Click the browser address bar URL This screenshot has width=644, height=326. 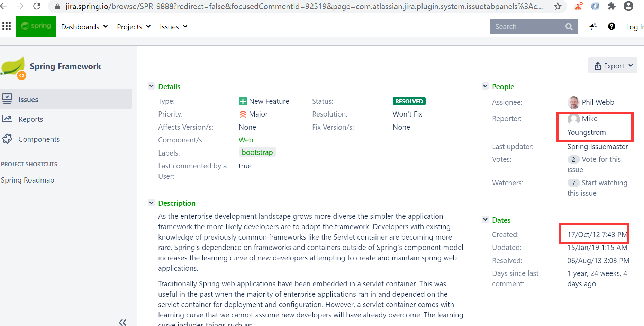click(304, 6)
